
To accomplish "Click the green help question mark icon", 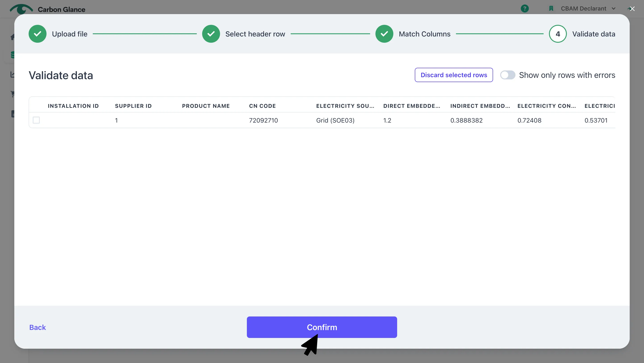I will tap(525, 8).
